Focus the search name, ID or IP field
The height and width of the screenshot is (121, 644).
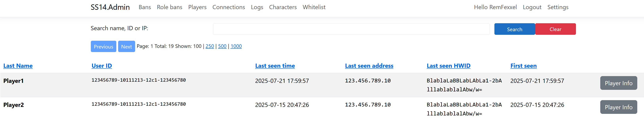[x=351, y=29]
